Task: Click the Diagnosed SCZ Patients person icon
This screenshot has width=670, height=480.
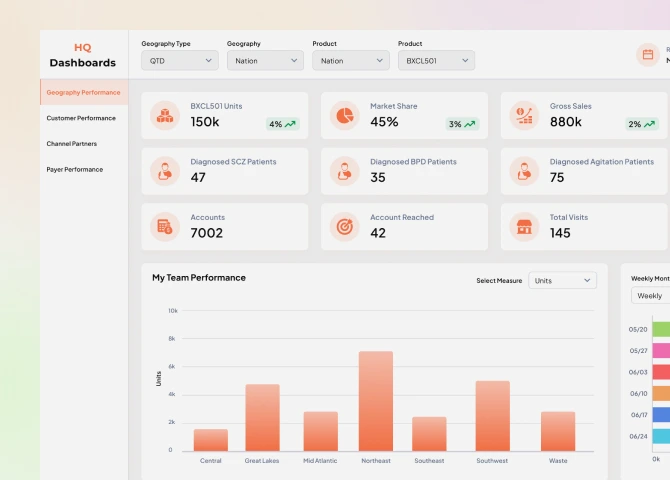Action: 165,171
